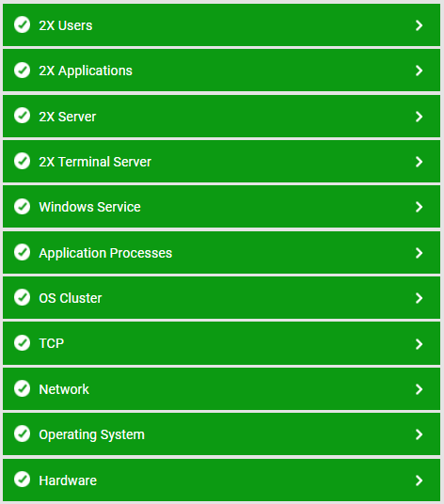This screenshot has width=444, height=504.
Task: Click the Application Processes checkmark icon
Action: pos(23,252)
